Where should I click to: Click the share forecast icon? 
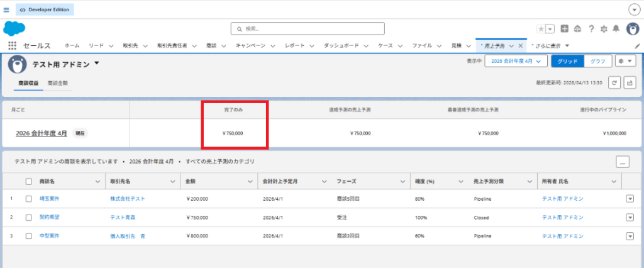pos(630,82)
